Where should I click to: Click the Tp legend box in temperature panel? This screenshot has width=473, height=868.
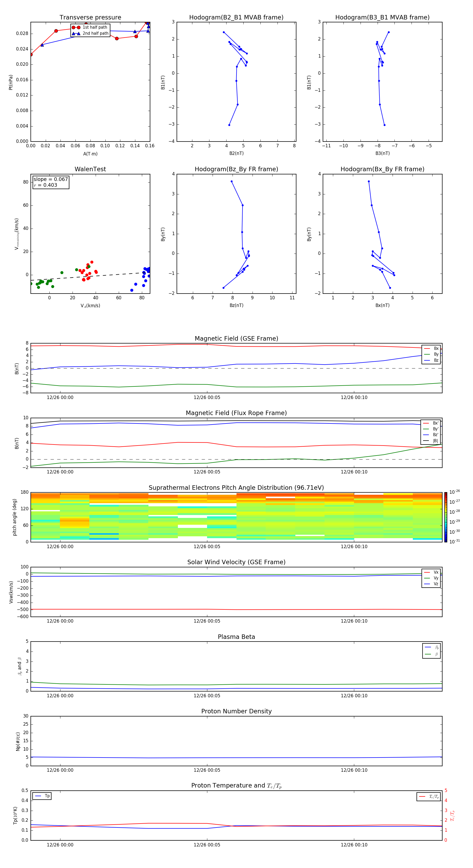(42, 796)
